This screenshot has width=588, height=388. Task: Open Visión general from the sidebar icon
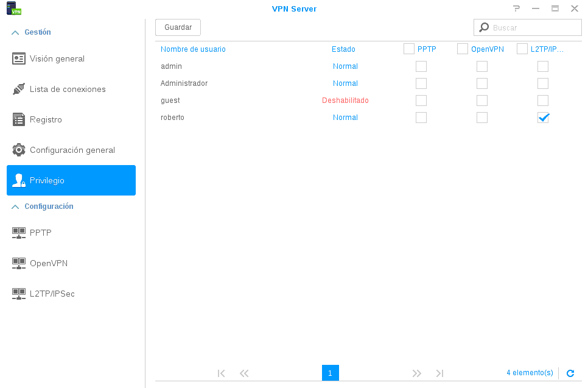coord(19,59)
